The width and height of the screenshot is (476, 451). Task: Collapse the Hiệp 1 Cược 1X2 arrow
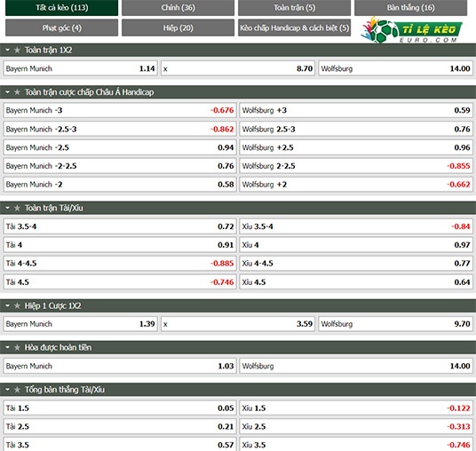point(8,306)
